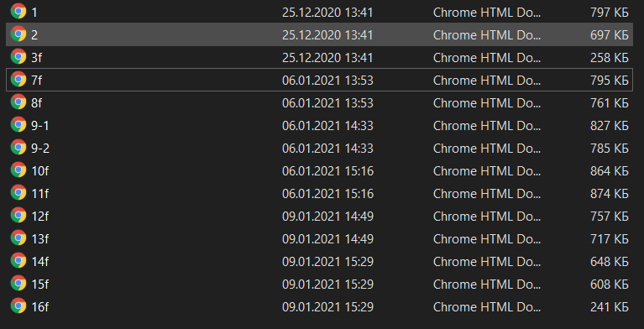Select the file named 7f
Screen dimensions: 644x329
tap(37, 80)
